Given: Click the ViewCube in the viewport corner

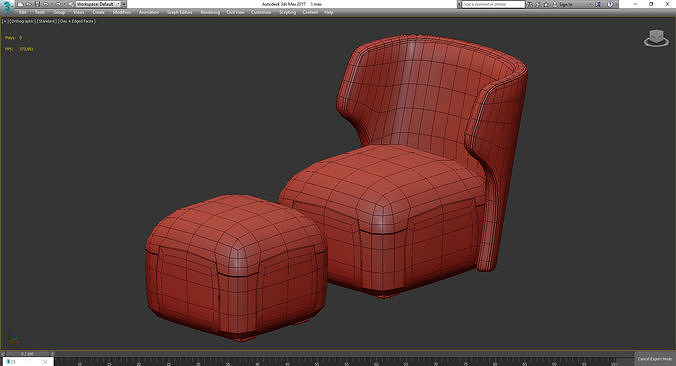Looking at the screenshot, I should click(x=656, y=38).
